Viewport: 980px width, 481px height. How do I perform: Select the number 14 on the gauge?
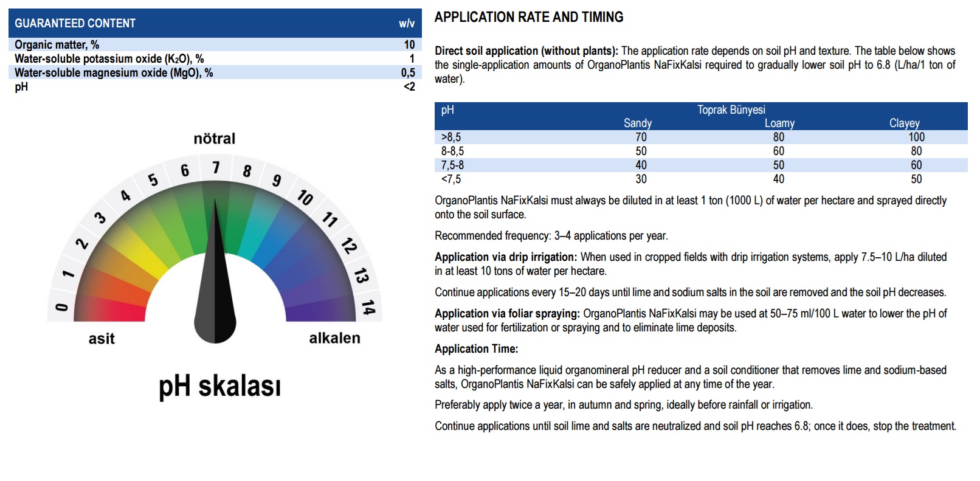tap(368, 307)
